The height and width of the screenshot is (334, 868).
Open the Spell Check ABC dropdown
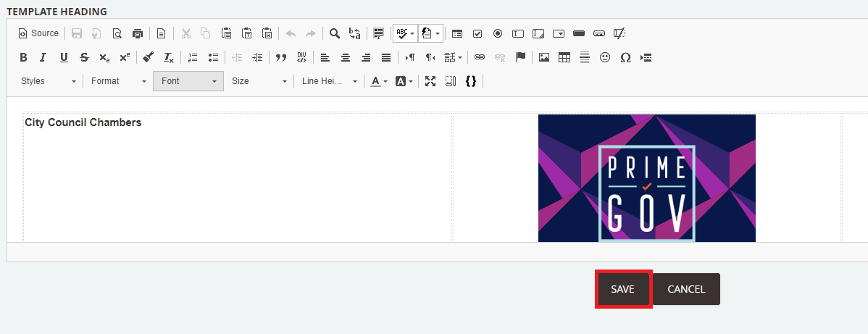405,33
